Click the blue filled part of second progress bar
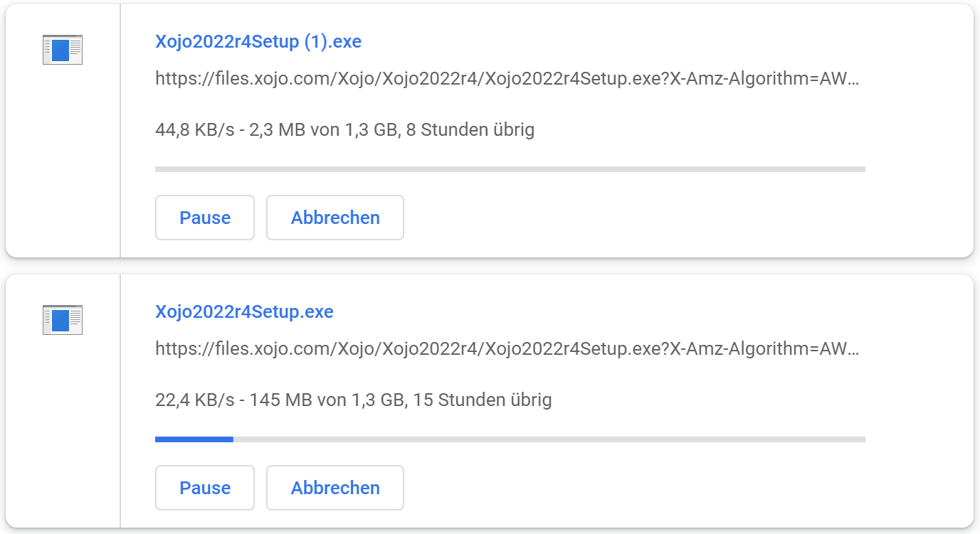980x534 pixels. click(194, 439)
